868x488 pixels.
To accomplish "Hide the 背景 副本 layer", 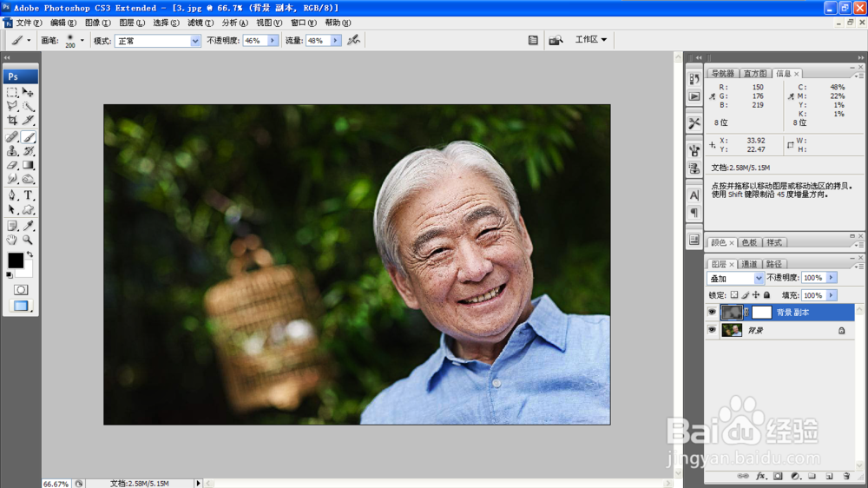I will click(712, 312).
